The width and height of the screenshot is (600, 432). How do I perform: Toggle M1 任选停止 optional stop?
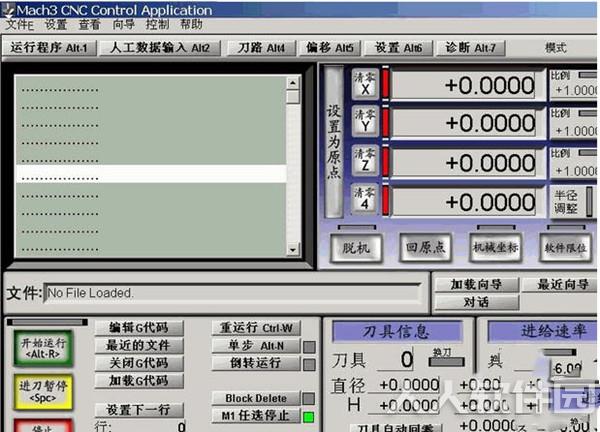256,416
